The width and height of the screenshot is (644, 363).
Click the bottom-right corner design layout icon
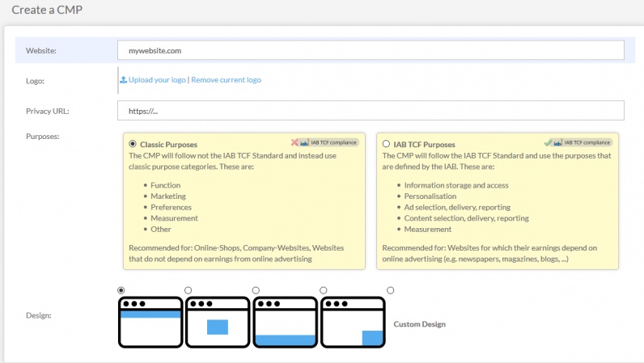pyautogui.click(x=352, y=322)
